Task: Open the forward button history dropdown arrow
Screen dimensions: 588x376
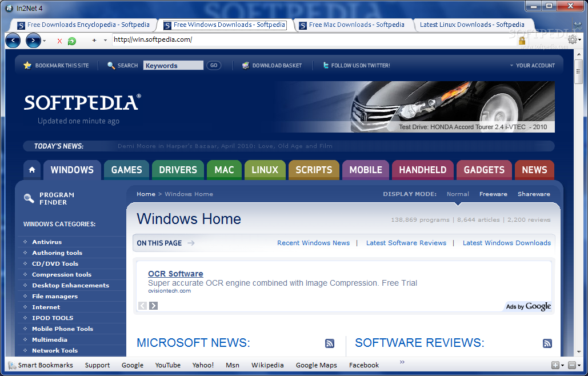Action: 44,41
